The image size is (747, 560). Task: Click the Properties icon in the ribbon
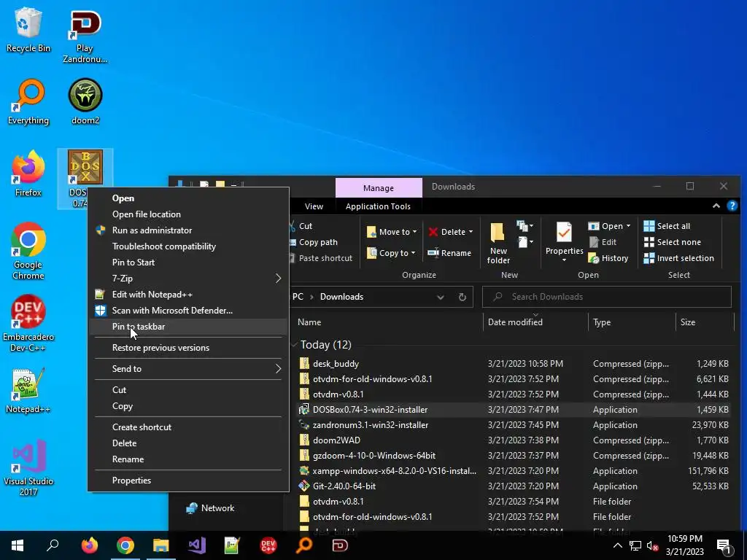click(564, 233)
